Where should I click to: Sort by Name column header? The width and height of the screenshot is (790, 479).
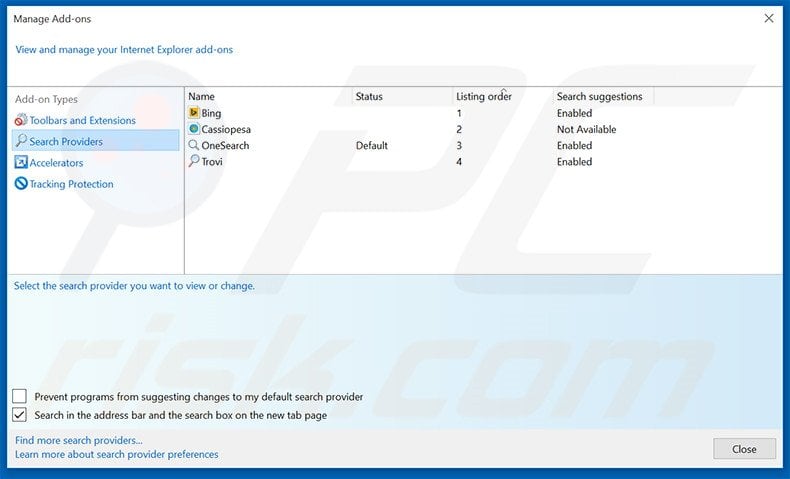pos(201,96)
